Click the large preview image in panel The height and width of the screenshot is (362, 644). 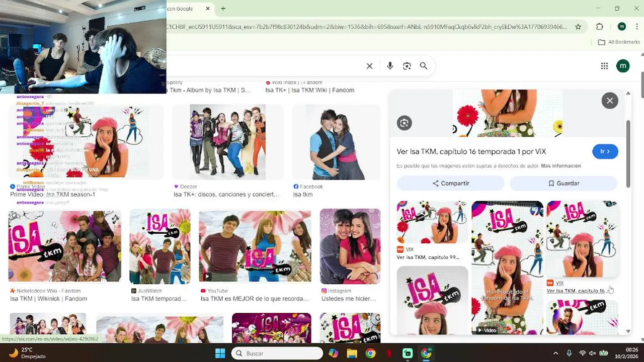click(508, 113)
